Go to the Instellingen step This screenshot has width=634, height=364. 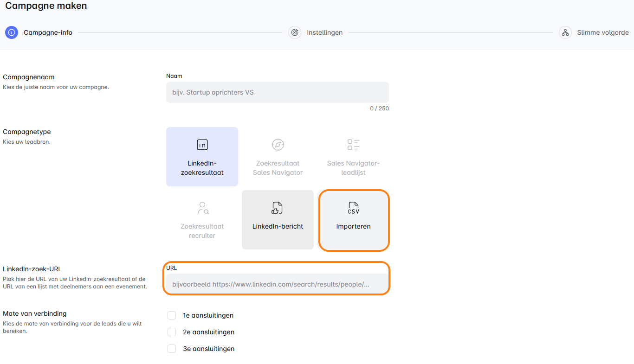pyautogui.click(x=324, y=32)
